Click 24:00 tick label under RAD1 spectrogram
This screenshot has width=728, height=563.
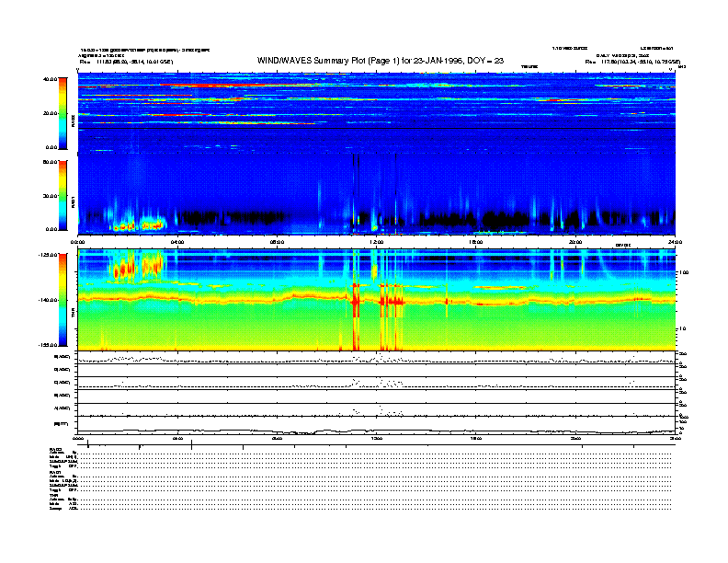point(675,242)
